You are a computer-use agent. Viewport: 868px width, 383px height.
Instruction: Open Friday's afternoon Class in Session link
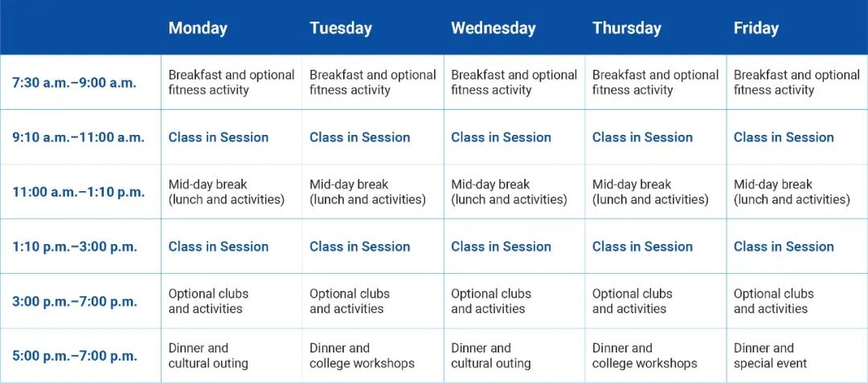(784, 247)
